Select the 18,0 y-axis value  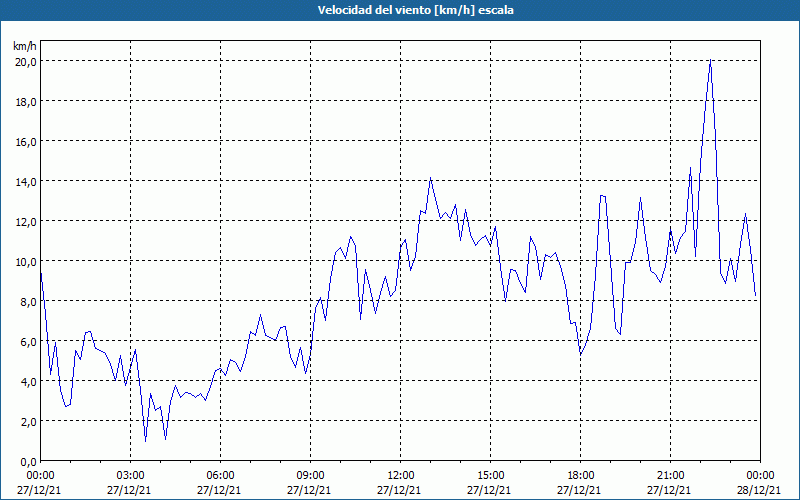coord(26,102)
